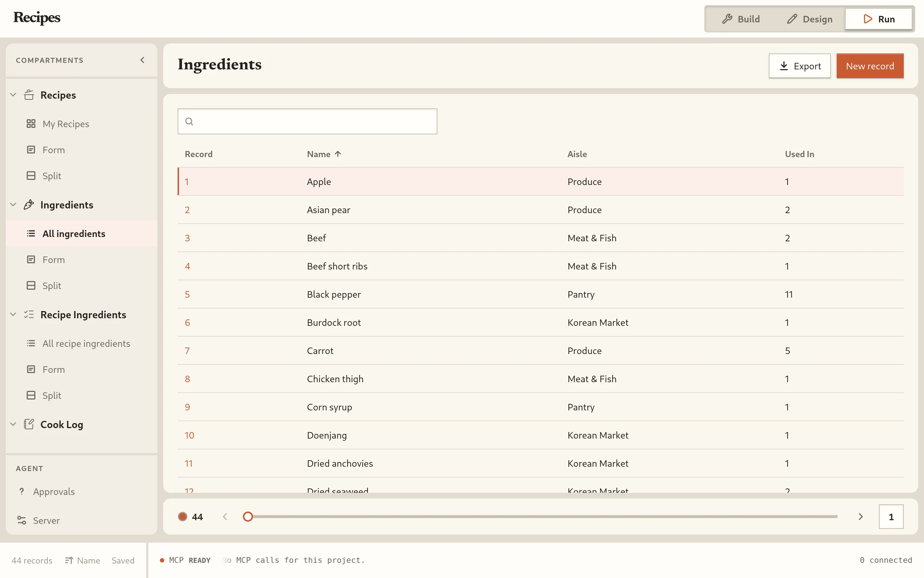
Task: Click the orange record count dot
Action: click(x=183, y=517)
